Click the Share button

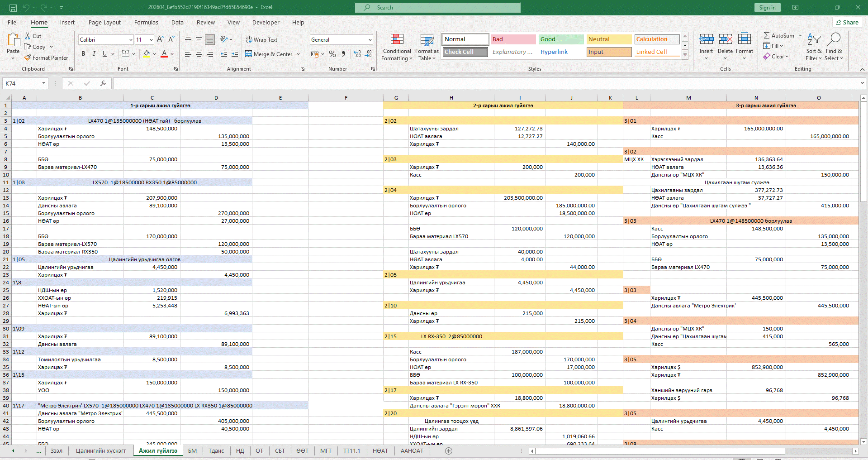pyautogui.click(x=847, y=23)
